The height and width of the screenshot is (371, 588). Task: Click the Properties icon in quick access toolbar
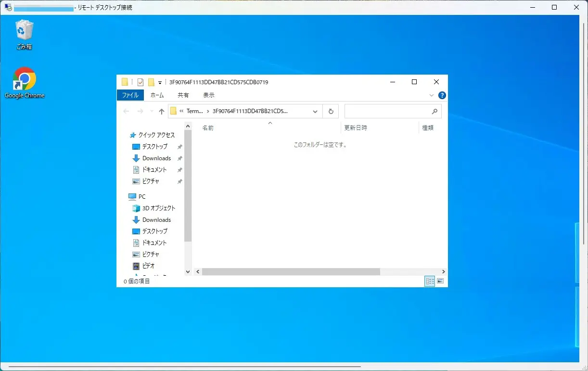[x=141, y=82]
